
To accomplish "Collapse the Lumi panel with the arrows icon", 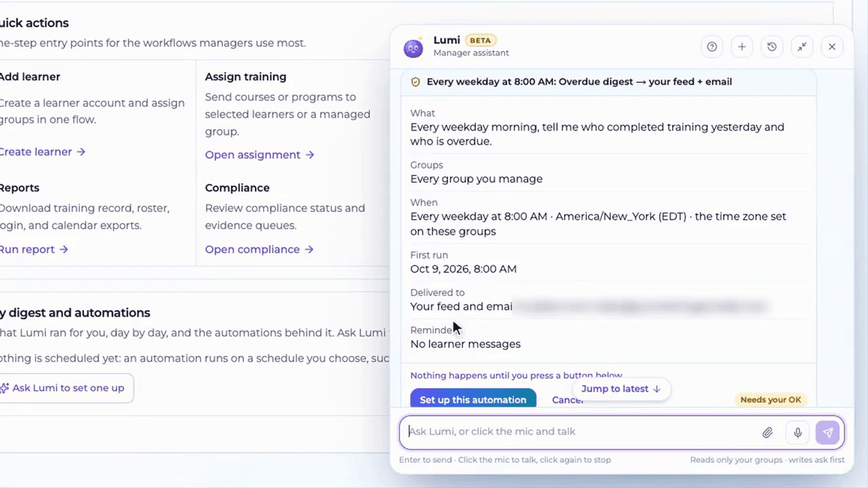I will coord(802,47).
